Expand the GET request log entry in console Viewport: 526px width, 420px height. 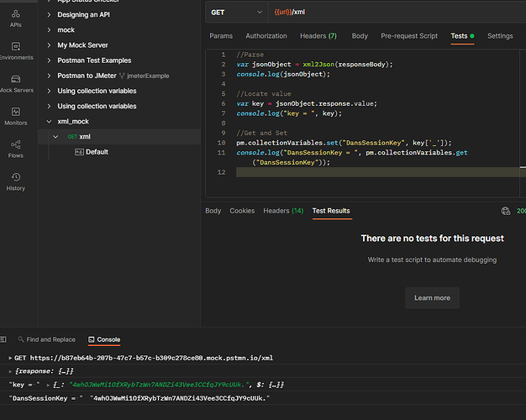pos(10,358)
